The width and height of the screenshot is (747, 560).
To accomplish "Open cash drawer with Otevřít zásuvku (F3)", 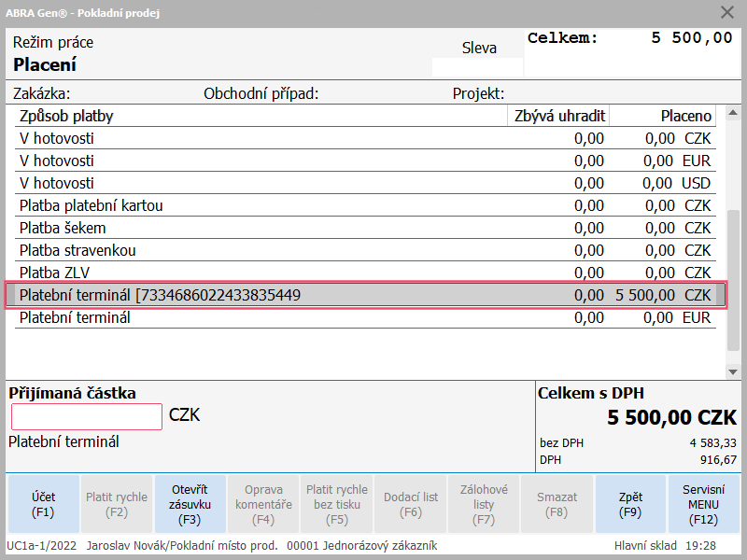I will [x=190, y=504].
